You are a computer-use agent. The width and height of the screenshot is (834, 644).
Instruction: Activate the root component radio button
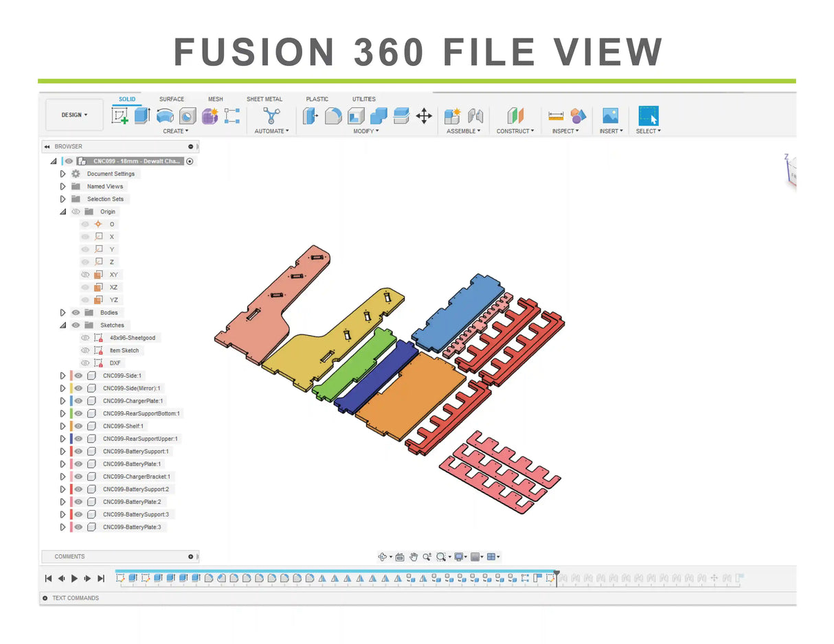click(x=190, y=161)
